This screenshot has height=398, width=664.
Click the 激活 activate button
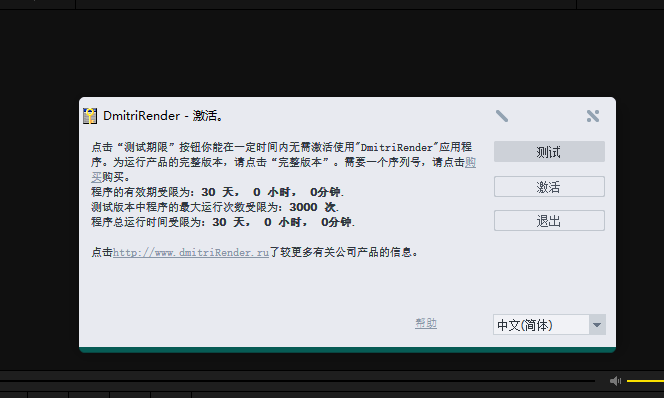click(x=549, y=187)
